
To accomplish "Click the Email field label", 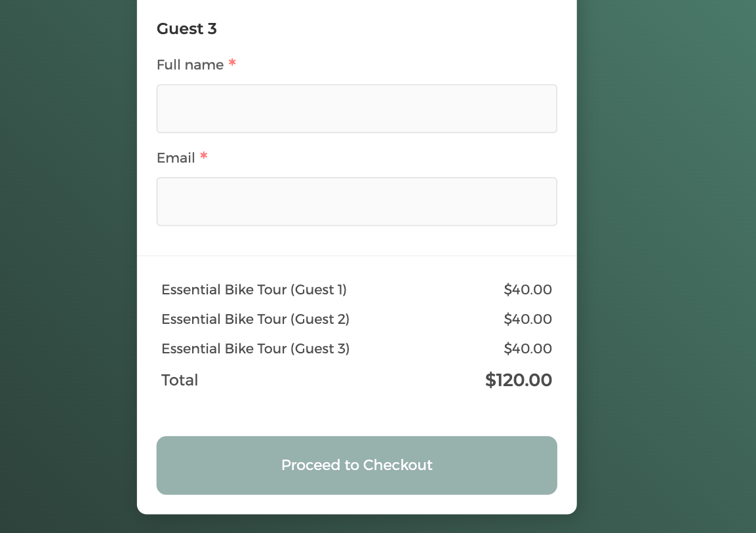I will pos(176,158).
